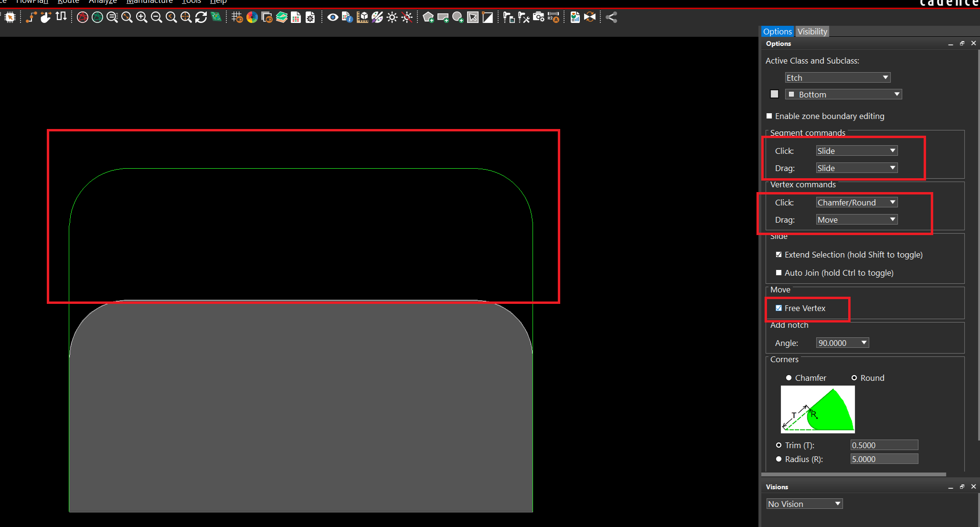Enable zone boundary editing checkbox
This screenshot has height=527, width=980.
pos(769,116)
